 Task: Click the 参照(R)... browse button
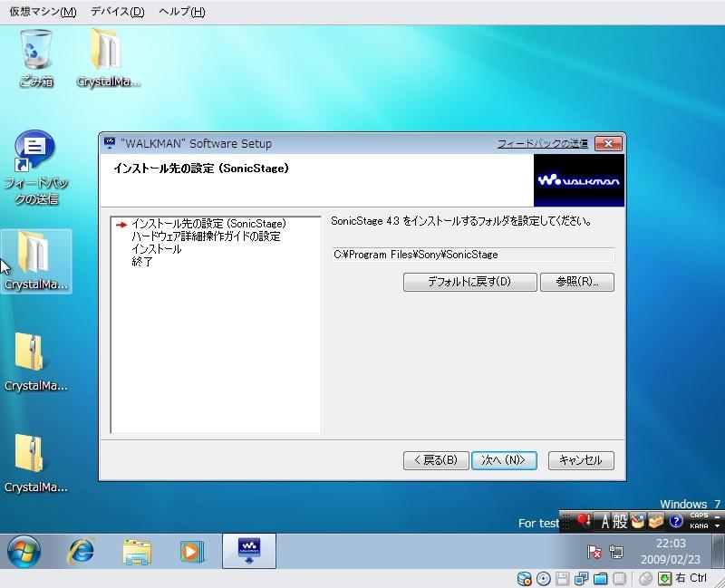pyautogui.click(x=577, y=282)
